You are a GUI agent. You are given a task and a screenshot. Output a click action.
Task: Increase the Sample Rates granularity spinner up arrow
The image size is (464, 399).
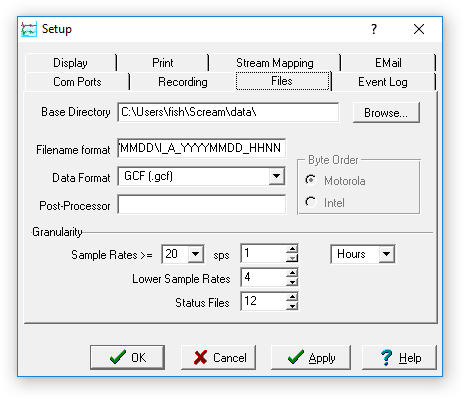(x=292, y=249)
